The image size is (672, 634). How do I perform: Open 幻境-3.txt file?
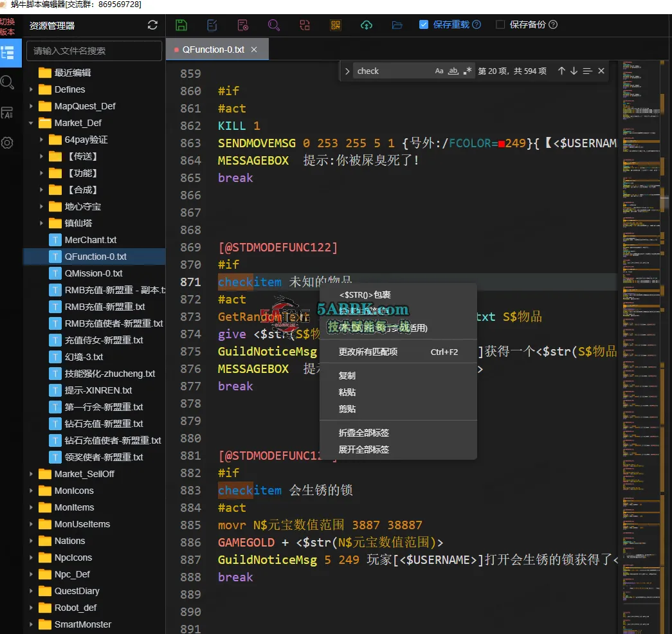point(84,357)
